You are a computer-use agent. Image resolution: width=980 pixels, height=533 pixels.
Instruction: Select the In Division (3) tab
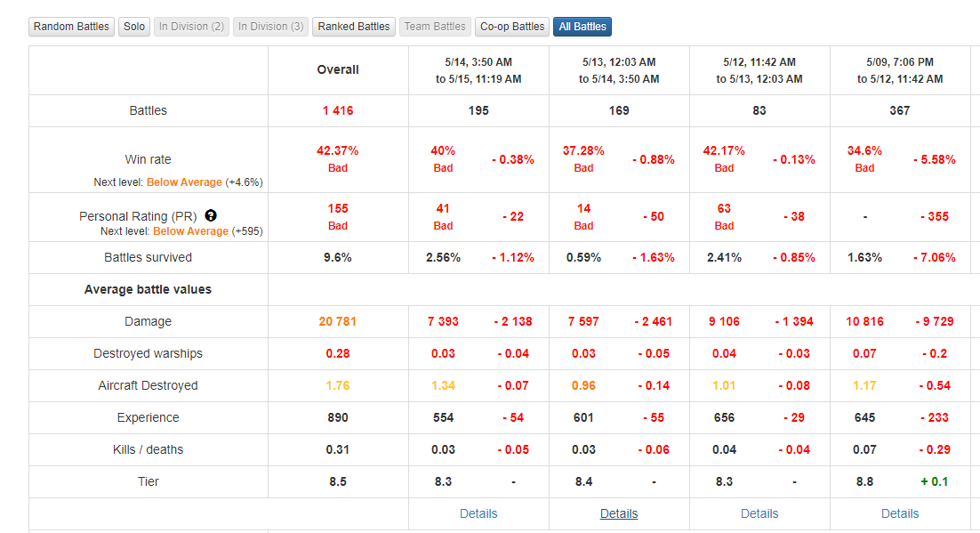click(x=270, y=27)
